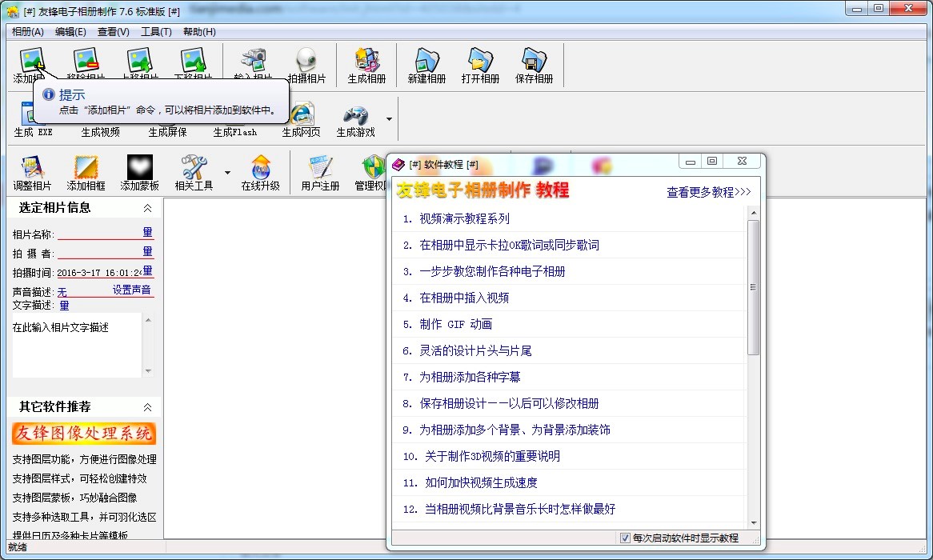Open the 编辑(E) menu

[70, 31]
